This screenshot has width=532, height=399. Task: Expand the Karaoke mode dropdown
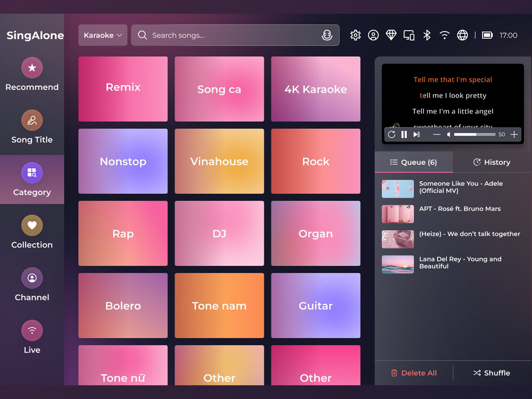pos(103,35)
